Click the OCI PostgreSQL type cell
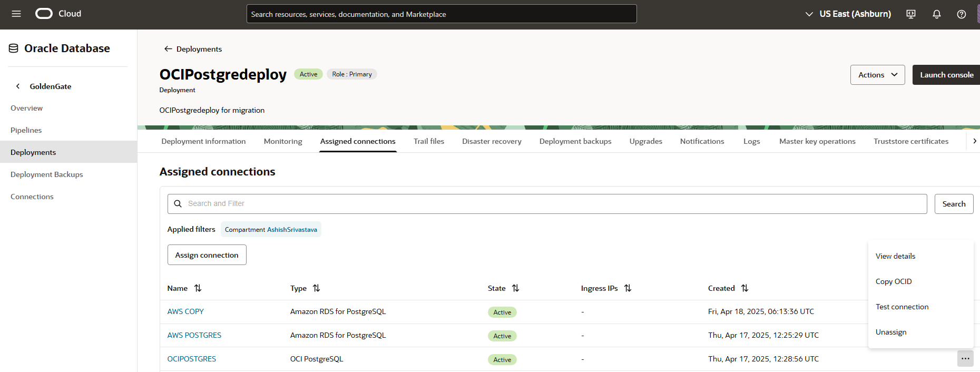980x372 pixels. [317, 359]
